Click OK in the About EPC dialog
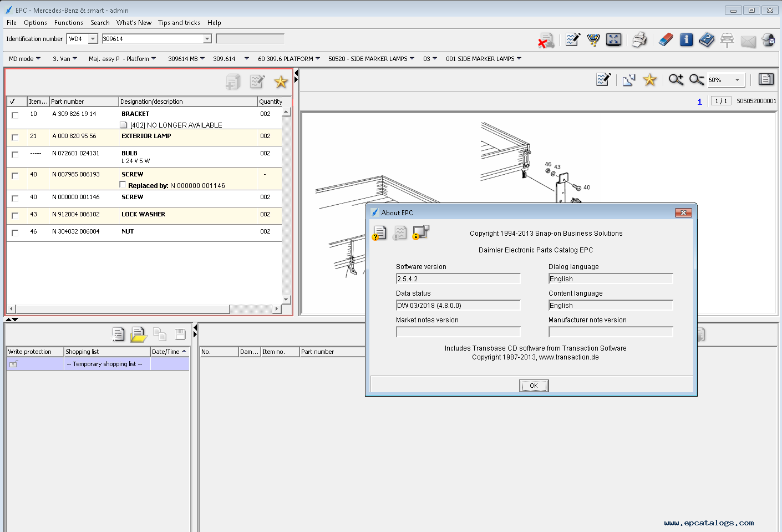Image resolution: width=782 pixels, height=532 pixels. 534,386
